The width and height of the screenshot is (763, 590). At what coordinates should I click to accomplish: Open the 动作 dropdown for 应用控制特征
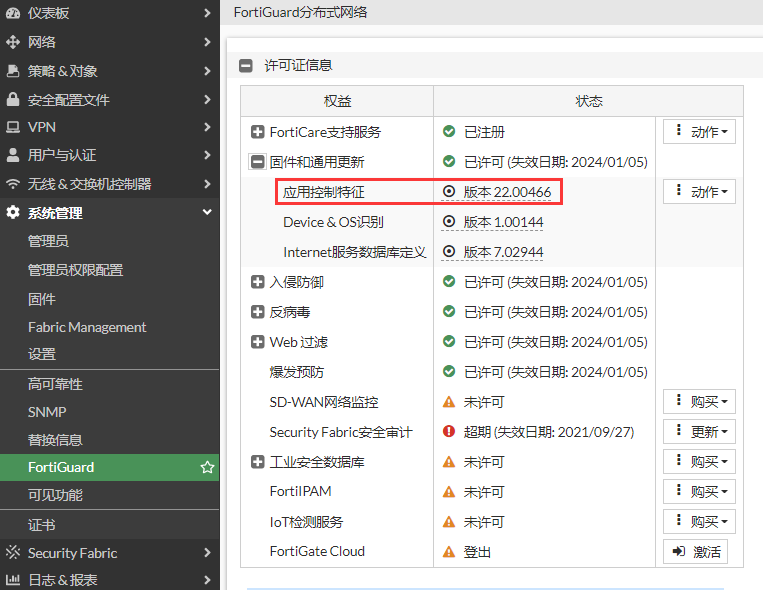pyautogui.click(x=699, y=192)
